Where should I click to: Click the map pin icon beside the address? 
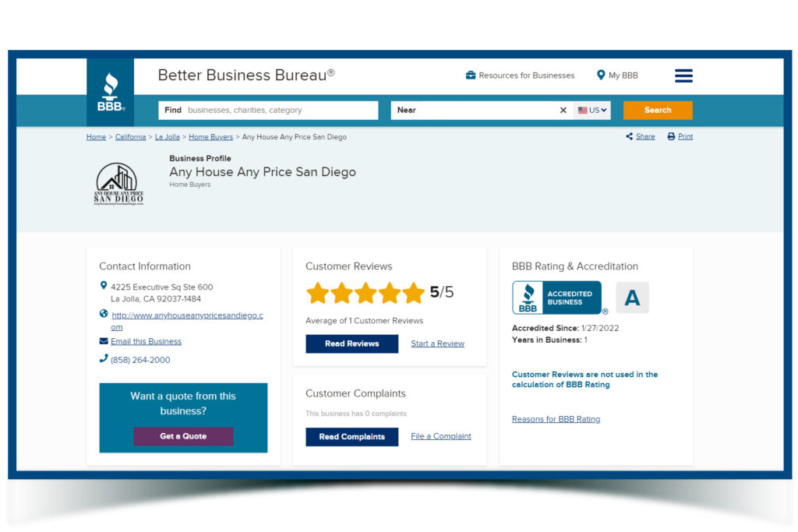(104, 286)
